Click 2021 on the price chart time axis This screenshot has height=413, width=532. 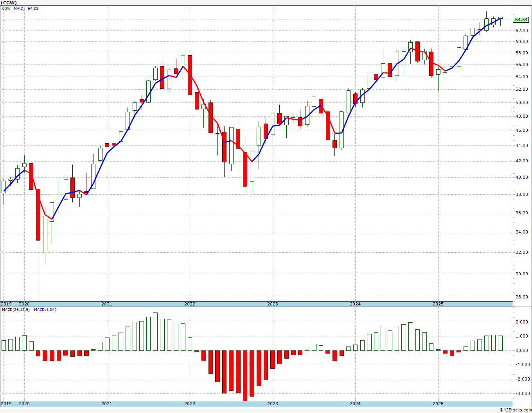[x=107, y=304]
